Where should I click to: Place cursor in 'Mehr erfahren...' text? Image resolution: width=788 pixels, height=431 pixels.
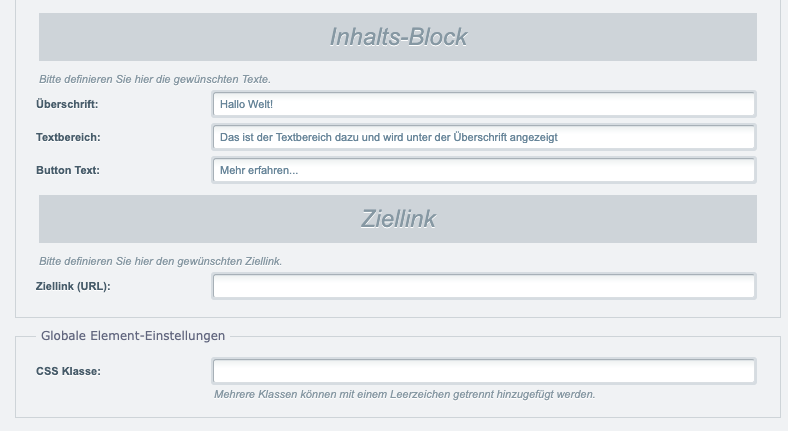point(259,171)
